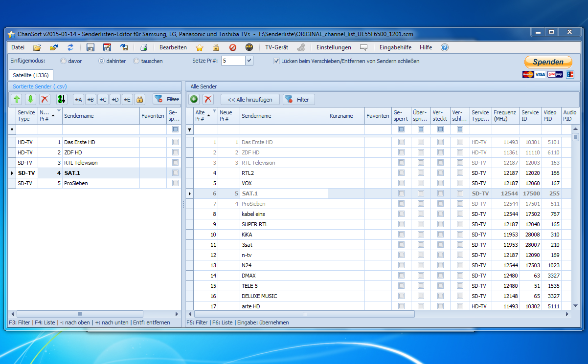
Task: Click the save floppy disk icon
Action: 90,47
